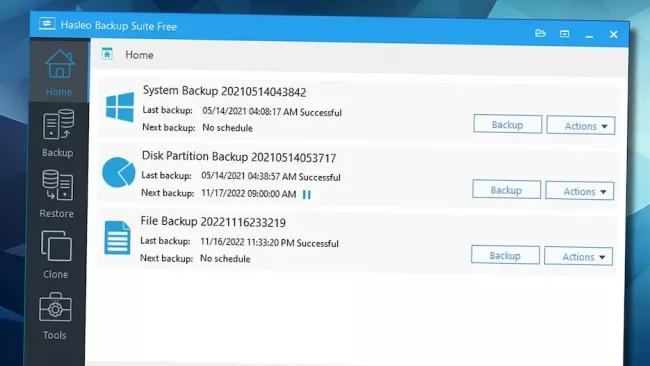Run Backup for File Backup 20221116233219
This screenshot has height=366, width=650.
tap(505, 255)
